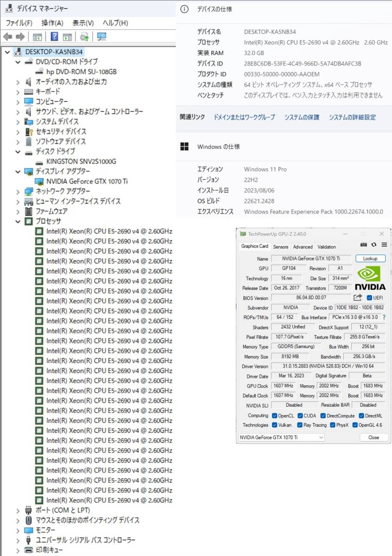Expand the モニター node
Image resolution: width=392 pixels, height=556 pixels.
click(x=18, y=530)
